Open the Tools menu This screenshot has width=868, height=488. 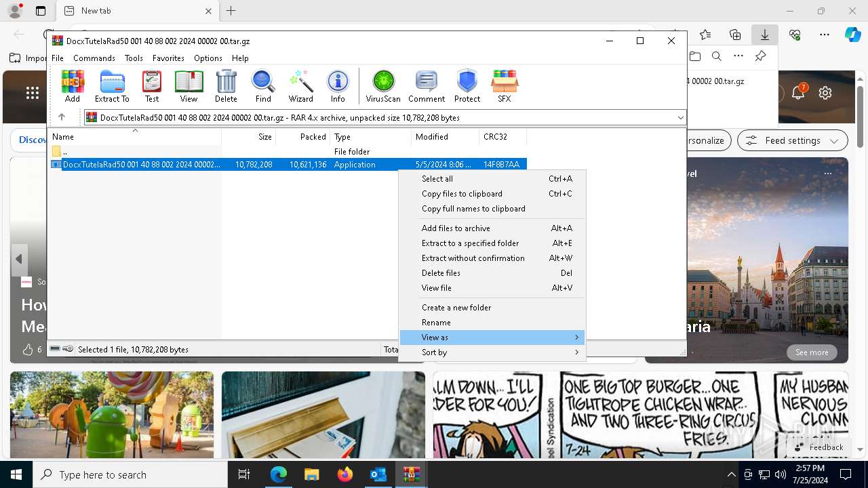(x=134, y=58)
